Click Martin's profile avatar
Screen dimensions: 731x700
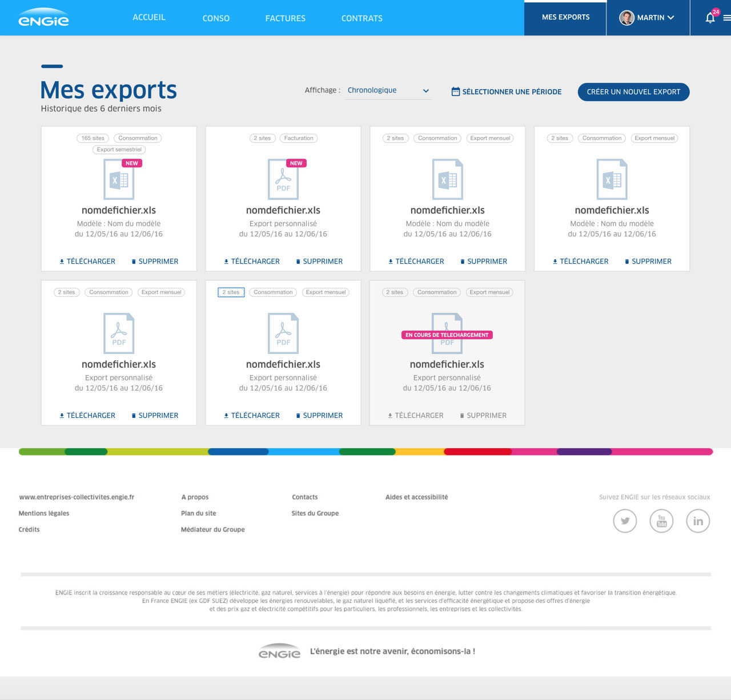tap(626, 18)
